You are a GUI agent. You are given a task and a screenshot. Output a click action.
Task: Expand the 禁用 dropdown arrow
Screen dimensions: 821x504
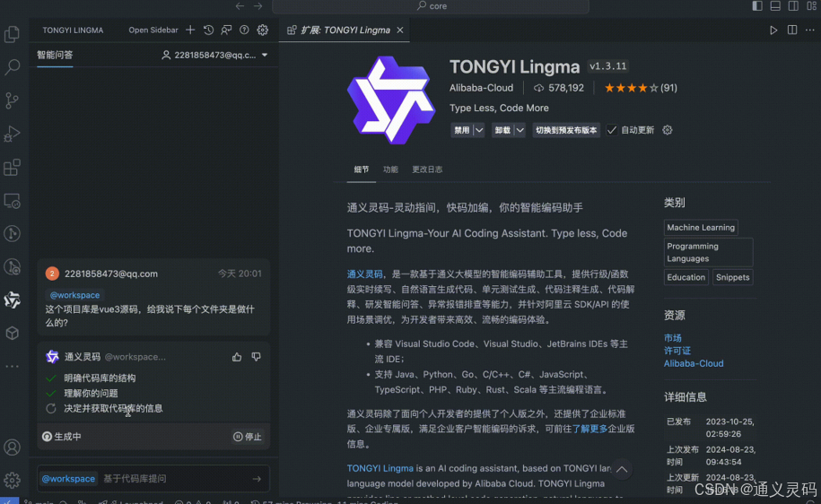479,130
